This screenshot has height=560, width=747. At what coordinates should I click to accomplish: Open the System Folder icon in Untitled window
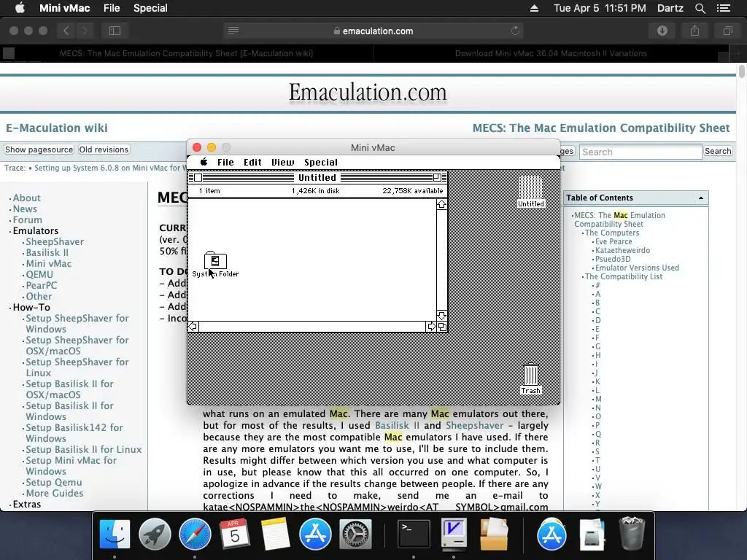[x=215, y=260]
